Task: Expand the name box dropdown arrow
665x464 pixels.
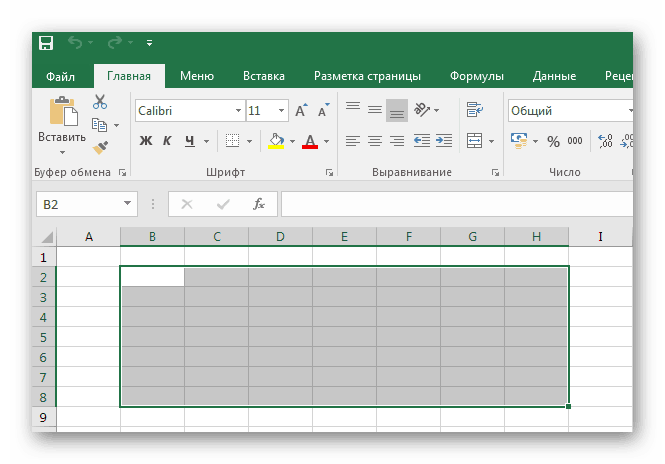Action: pos(127,203)
